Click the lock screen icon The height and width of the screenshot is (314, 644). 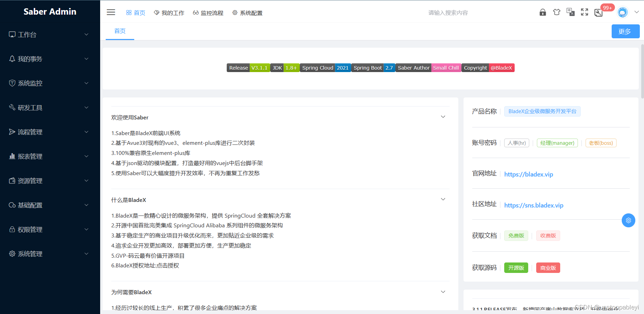pos(542,13)
